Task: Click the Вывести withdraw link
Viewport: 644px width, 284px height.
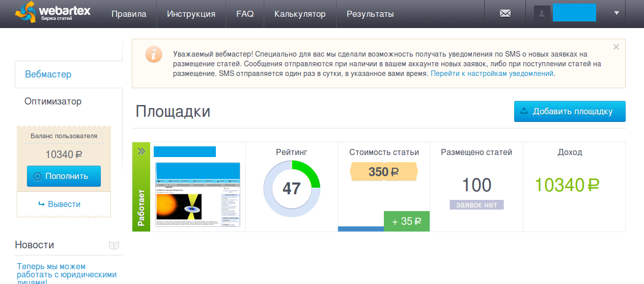Action: 60,204
